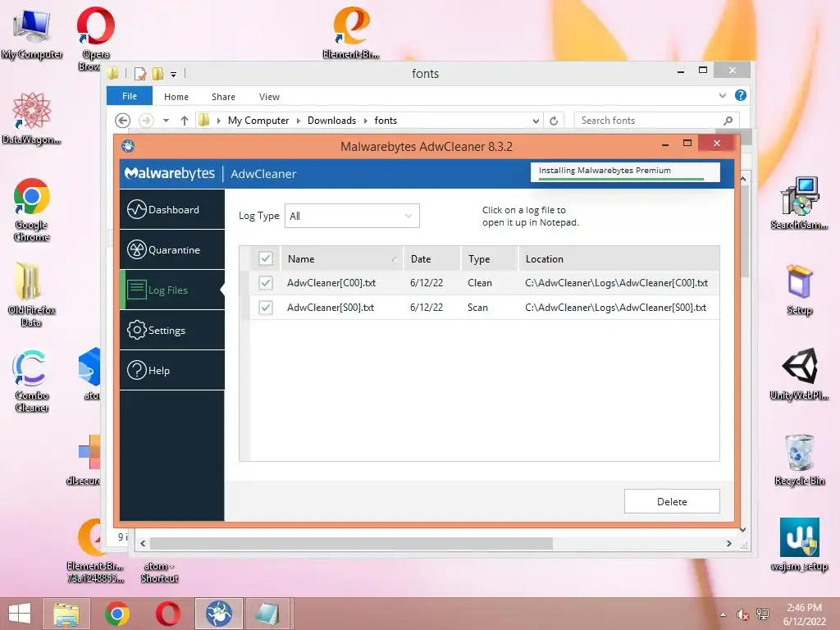
Task: Sort logs by Date column
Action: tap(432, 258)
